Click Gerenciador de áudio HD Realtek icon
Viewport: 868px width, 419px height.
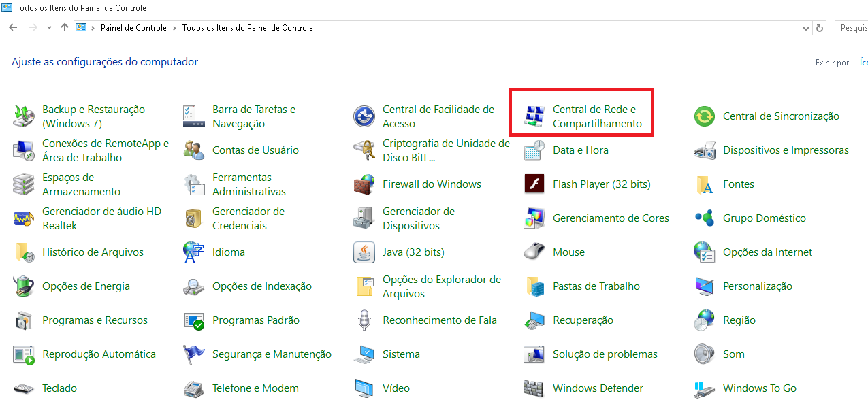[24, 218]
